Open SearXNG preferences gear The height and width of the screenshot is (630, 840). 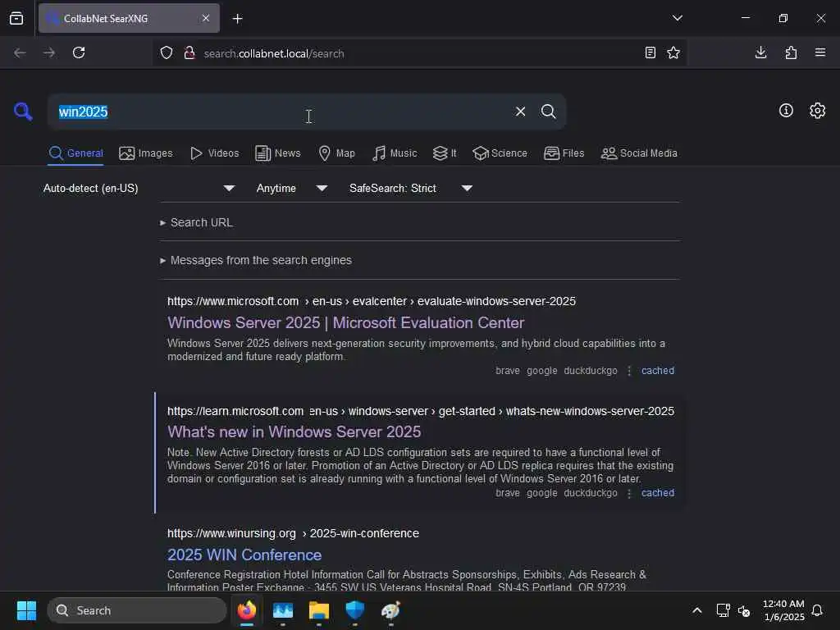817,111
